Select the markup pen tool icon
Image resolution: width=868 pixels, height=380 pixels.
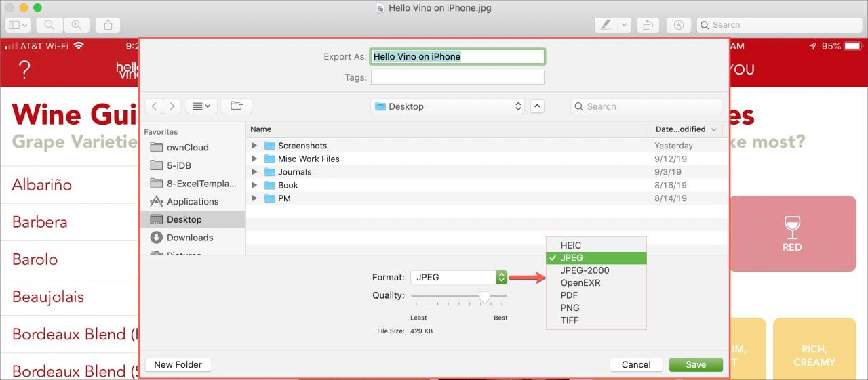[x=606, y=25]
